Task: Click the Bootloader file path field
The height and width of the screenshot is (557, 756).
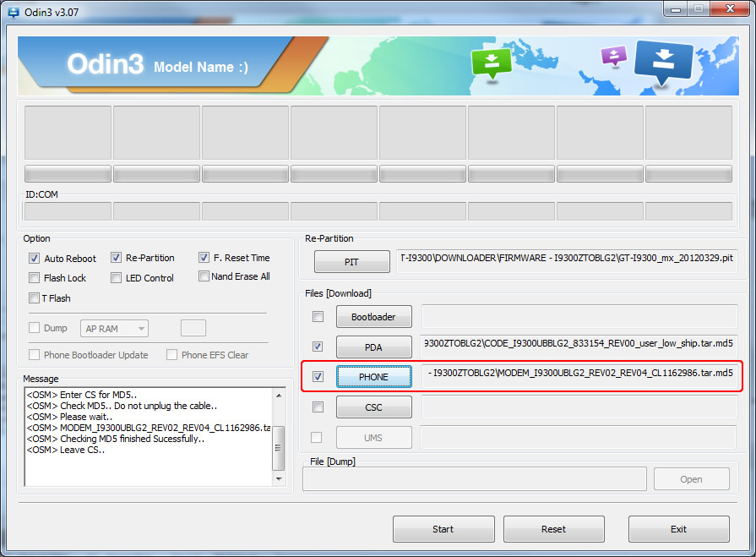Action: tap(579, 316)
